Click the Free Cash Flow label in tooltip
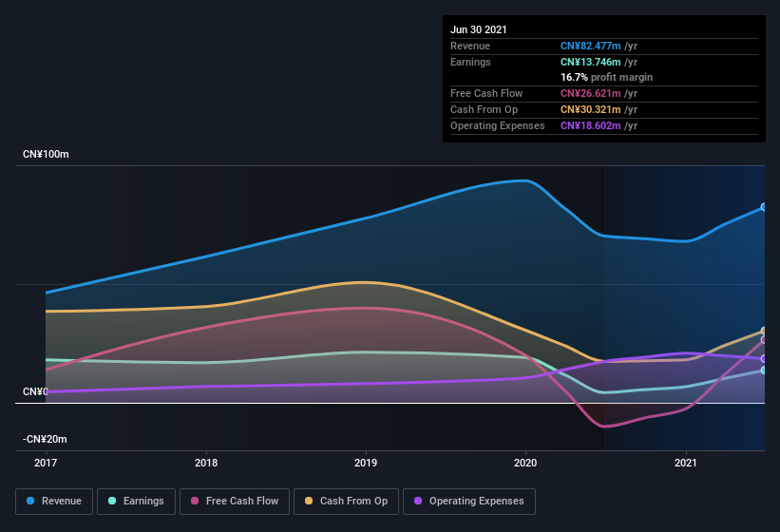Viewport: 780px width, 532px height. [x=486, y=93]
